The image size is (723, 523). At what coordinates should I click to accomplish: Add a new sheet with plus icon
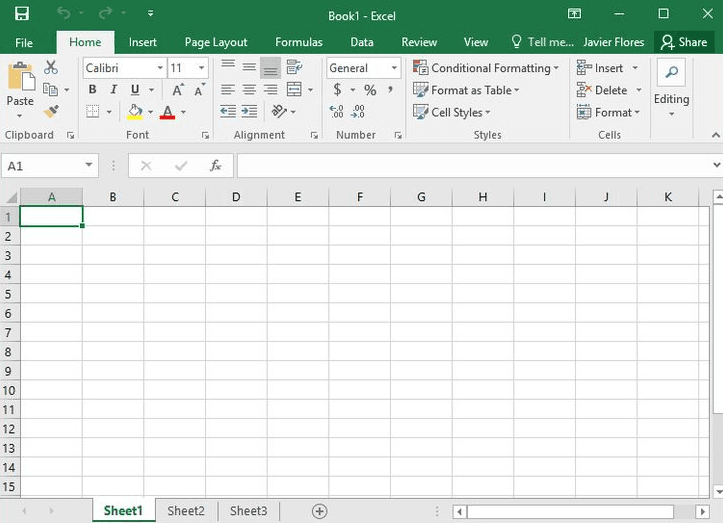(320, 511)
